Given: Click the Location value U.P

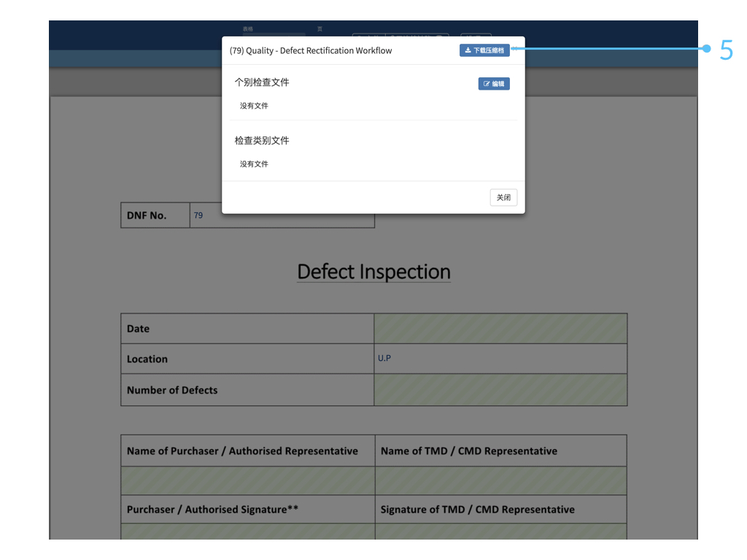Looking at the screenshot, I should [x=384, y=358].
